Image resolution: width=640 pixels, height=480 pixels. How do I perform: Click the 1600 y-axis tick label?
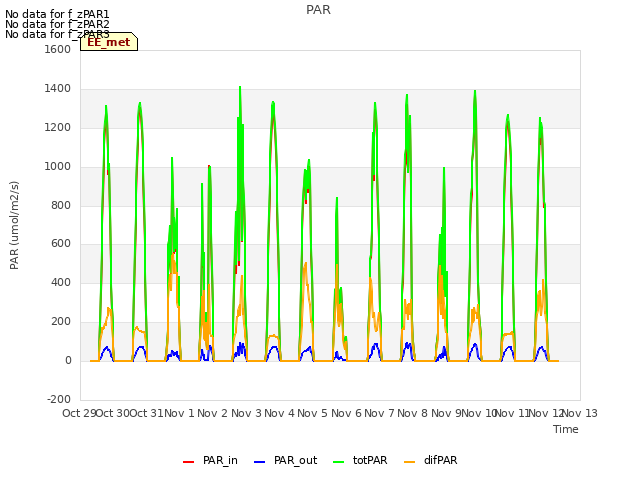click(58, 49)
